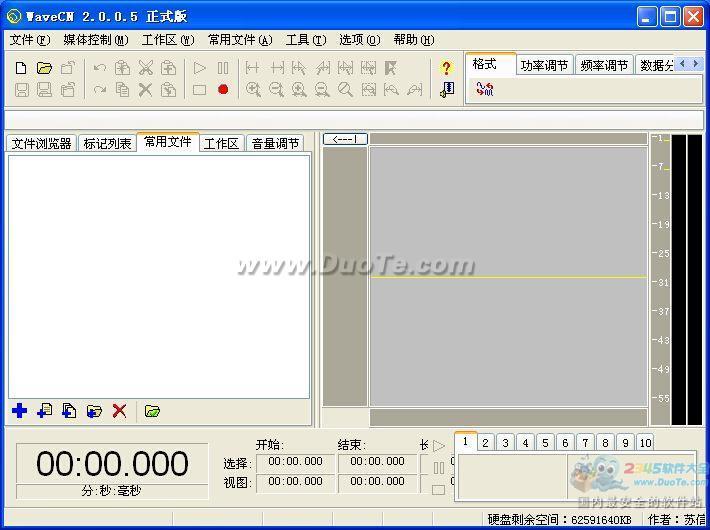
Task: Select numbered tab 10
Action: pyautogui.click(x=646, y=443)
